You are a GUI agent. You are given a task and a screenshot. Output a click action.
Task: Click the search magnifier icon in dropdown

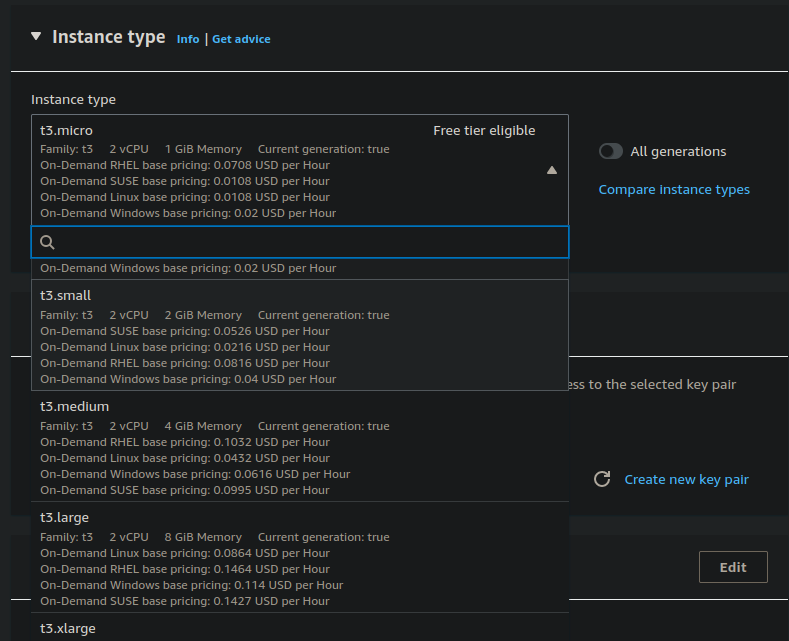[x=47, y=243]
